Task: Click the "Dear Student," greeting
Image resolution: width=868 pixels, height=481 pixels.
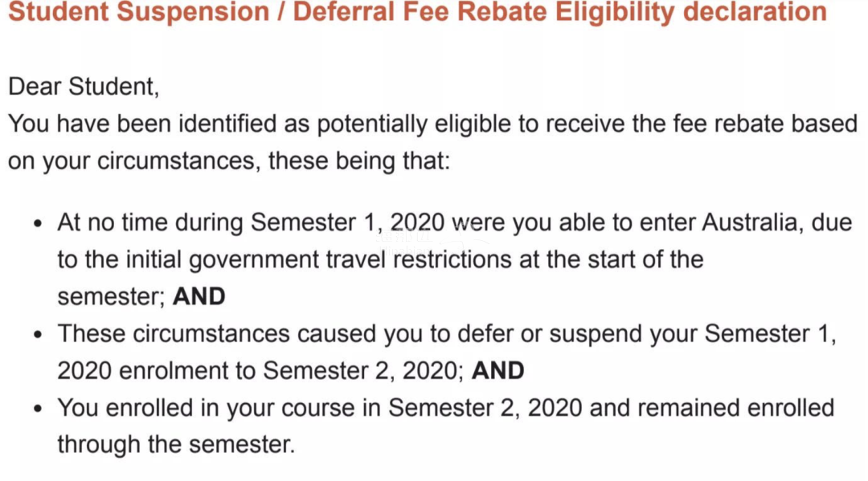Action: (x=84, y=87)
